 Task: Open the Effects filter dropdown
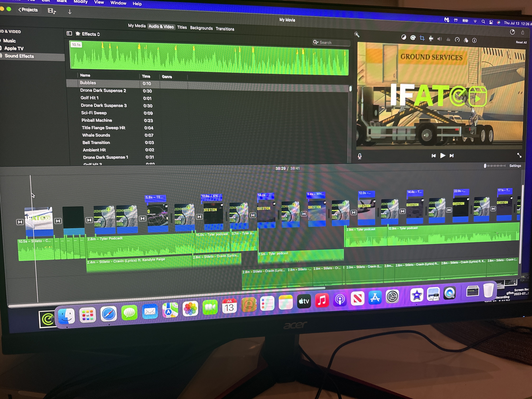tap(91, 34)
